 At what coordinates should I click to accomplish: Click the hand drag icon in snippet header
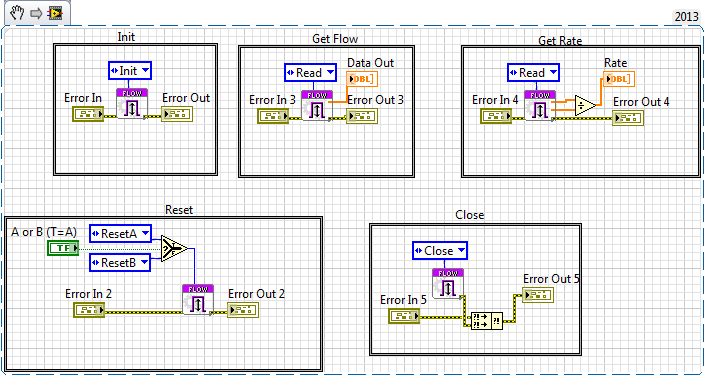(x=16, y=13)
